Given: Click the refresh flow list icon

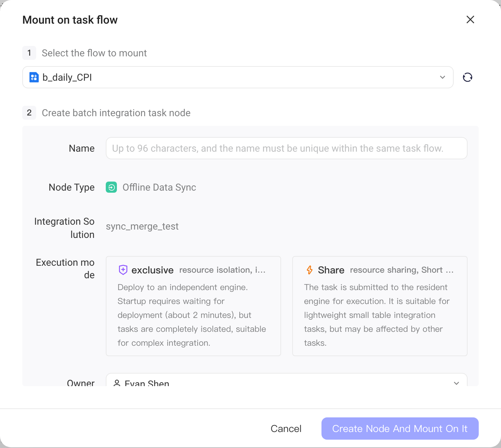Looking at the screenshot, I should (468, 77).
